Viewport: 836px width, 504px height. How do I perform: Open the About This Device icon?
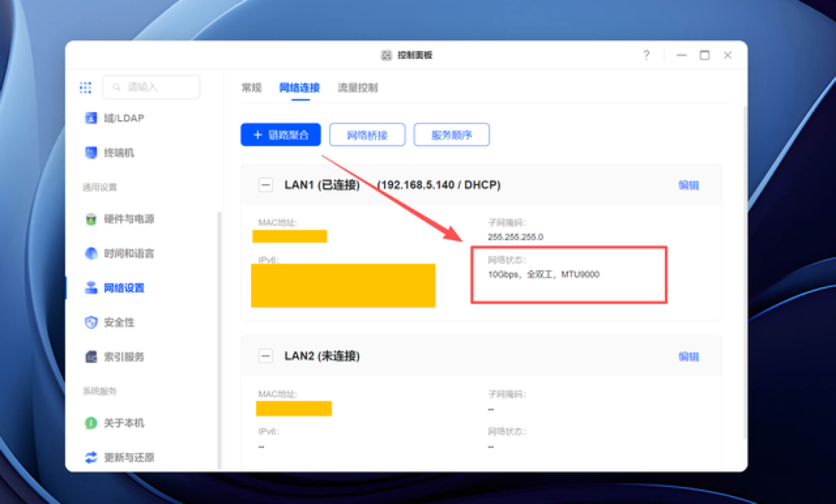click(x=91, y=423)
